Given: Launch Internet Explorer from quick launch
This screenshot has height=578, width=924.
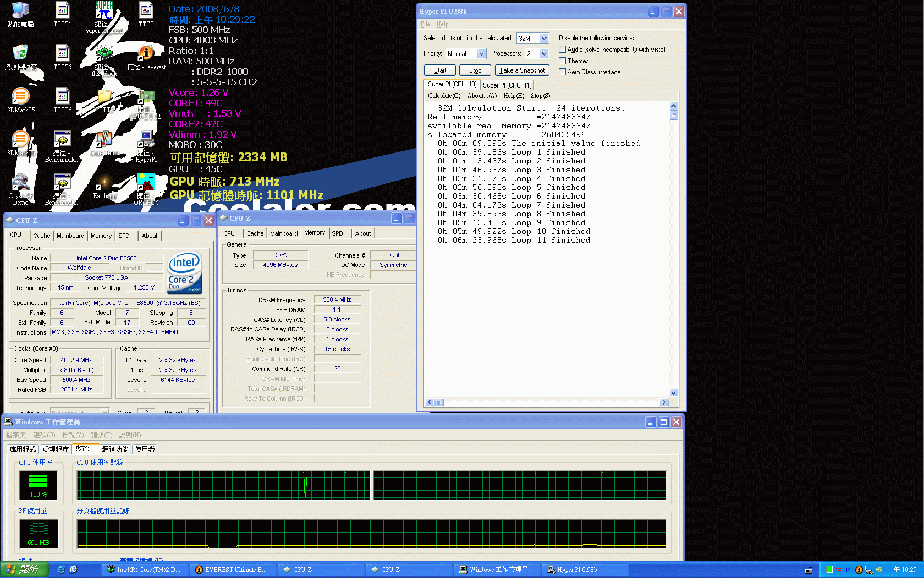Looking at the screenshot, I should point(61,570).
